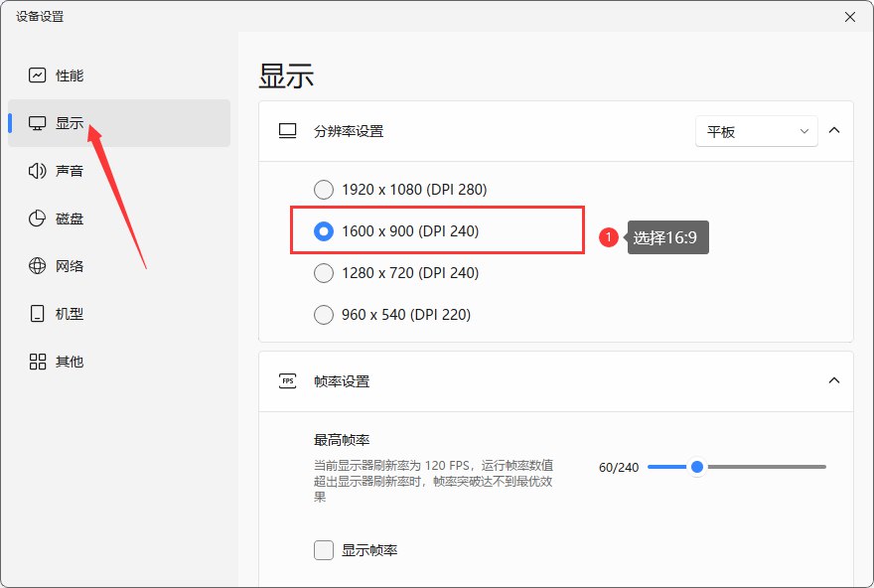This screenshot has width=874, height=588.
Task: Click the Performance (性能) chart icon
Action: pyautogui.click(x=38, y=75)
